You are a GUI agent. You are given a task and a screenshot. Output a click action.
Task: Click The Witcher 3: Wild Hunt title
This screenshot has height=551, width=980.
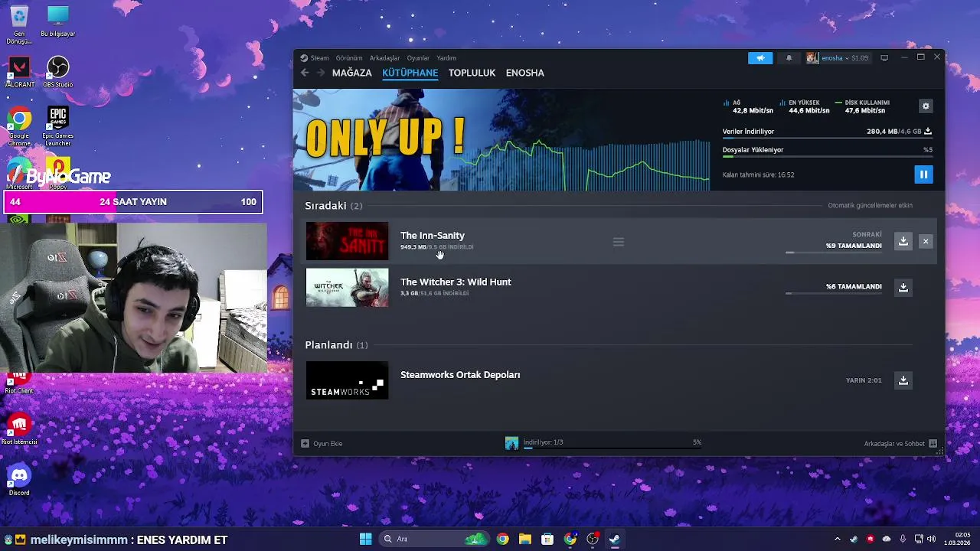456,282
